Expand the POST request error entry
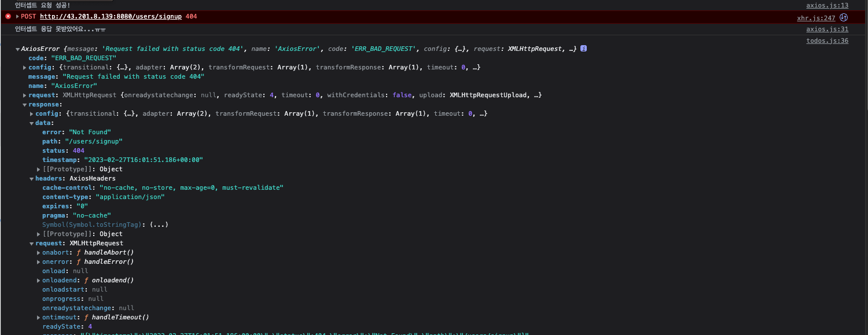868x335 pixels. point(17,16)
